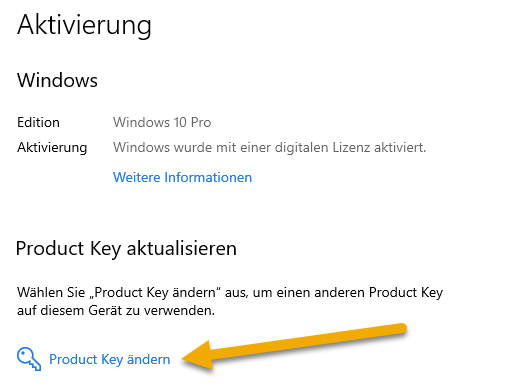The height and width of the screenshot is (389, 518).
Task: Click the Aktivierung page title
Action: tap(84, 26)
